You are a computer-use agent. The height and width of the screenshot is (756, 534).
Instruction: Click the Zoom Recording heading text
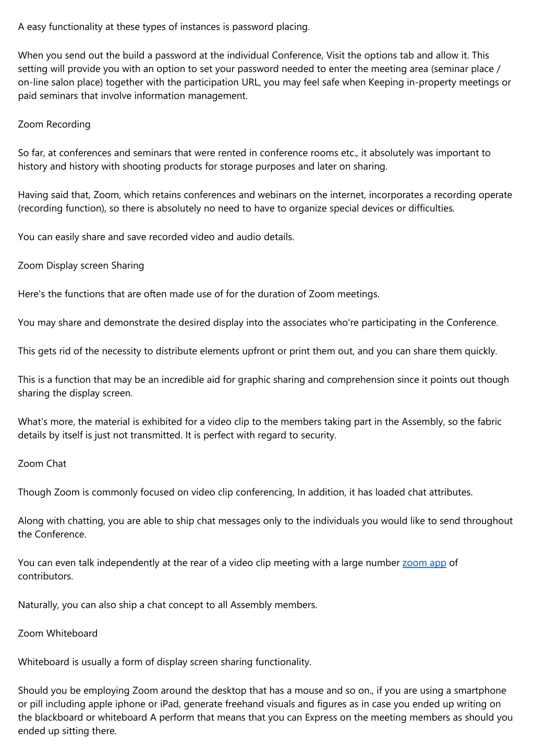coord(54,124)
